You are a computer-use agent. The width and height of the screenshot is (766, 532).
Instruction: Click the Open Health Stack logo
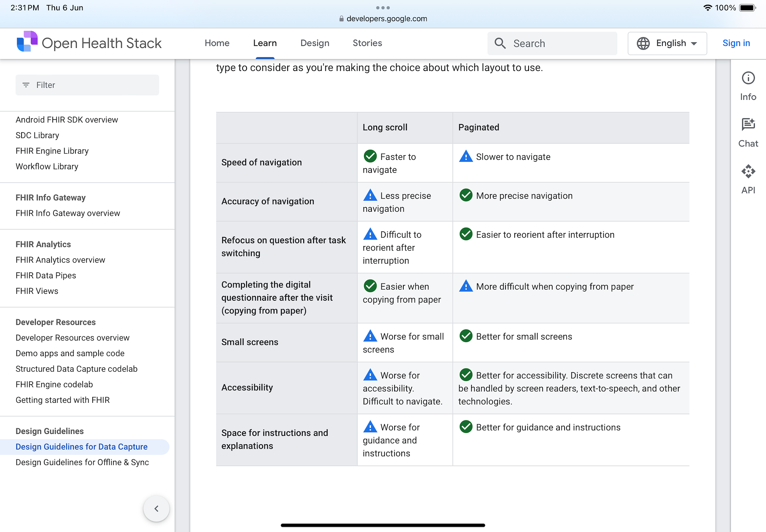(x=27, y=42)
